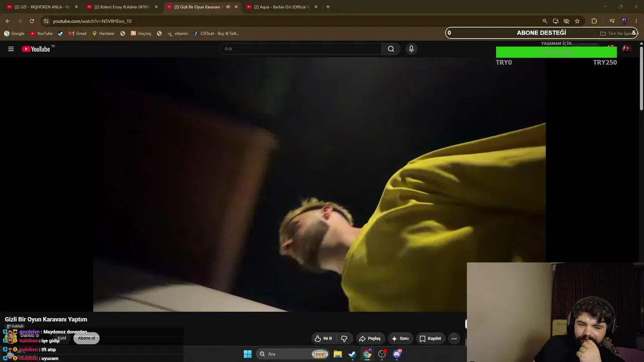Open the vitamin bookmark
This screenshot has height=362, width=644.
pyautogui.click(x=178, y=34)
